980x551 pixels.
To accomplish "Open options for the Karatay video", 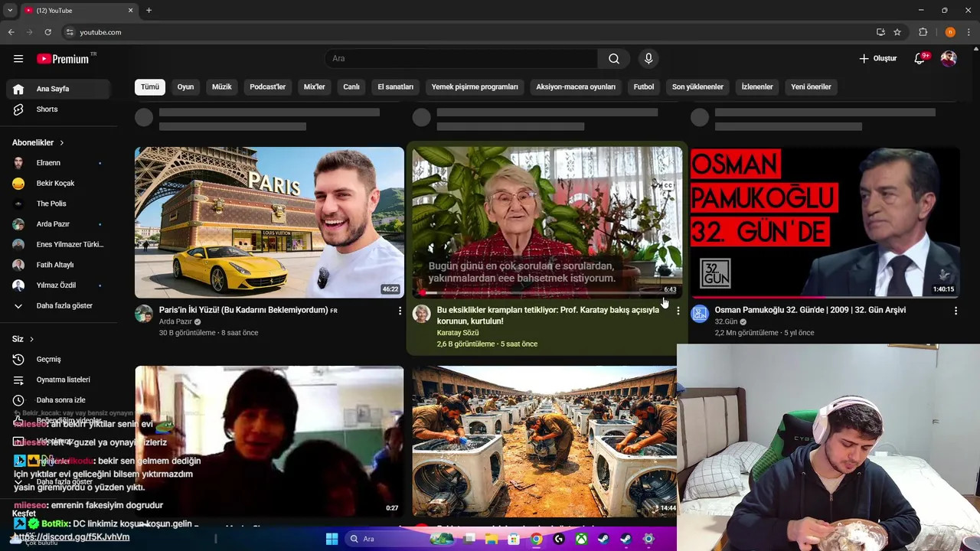I will [678, 311].
